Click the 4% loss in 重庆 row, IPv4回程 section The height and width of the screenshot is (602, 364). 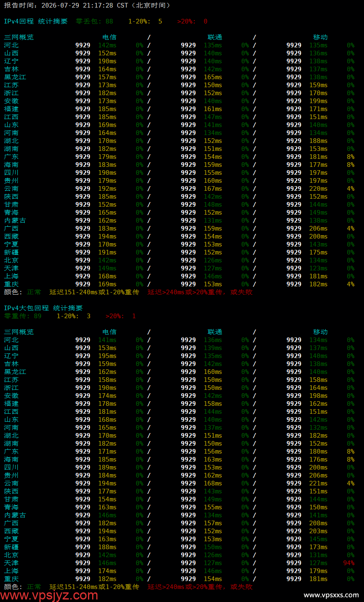351,284
